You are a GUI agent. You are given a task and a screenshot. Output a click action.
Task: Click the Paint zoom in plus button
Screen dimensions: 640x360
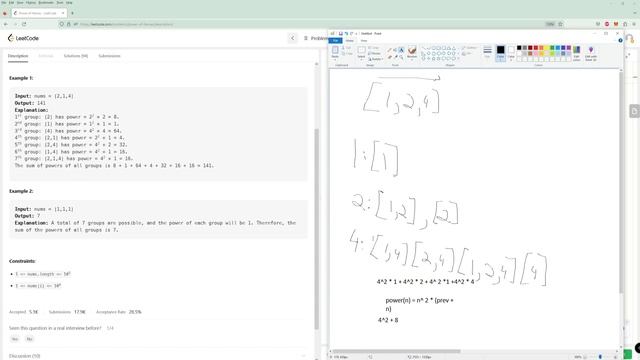[616, 357]
